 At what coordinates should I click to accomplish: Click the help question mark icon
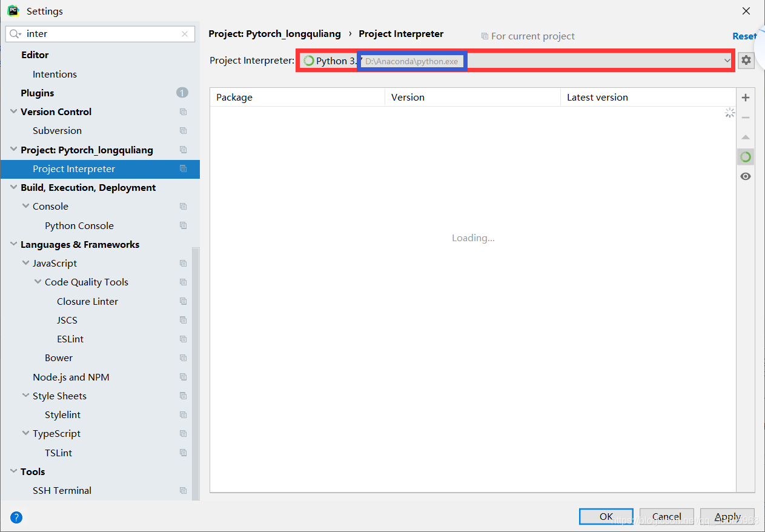16,517
